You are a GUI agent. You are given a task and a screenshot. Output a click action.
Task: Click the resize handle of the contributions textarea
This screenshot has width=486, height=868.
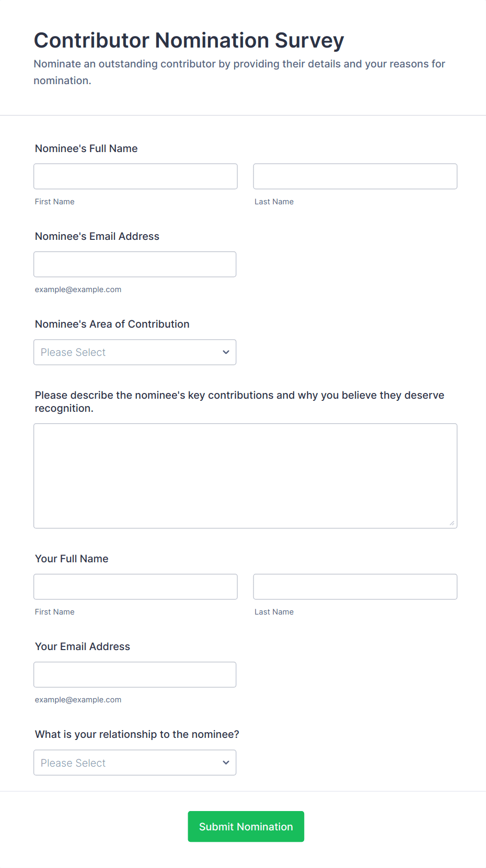coord(452,523)
